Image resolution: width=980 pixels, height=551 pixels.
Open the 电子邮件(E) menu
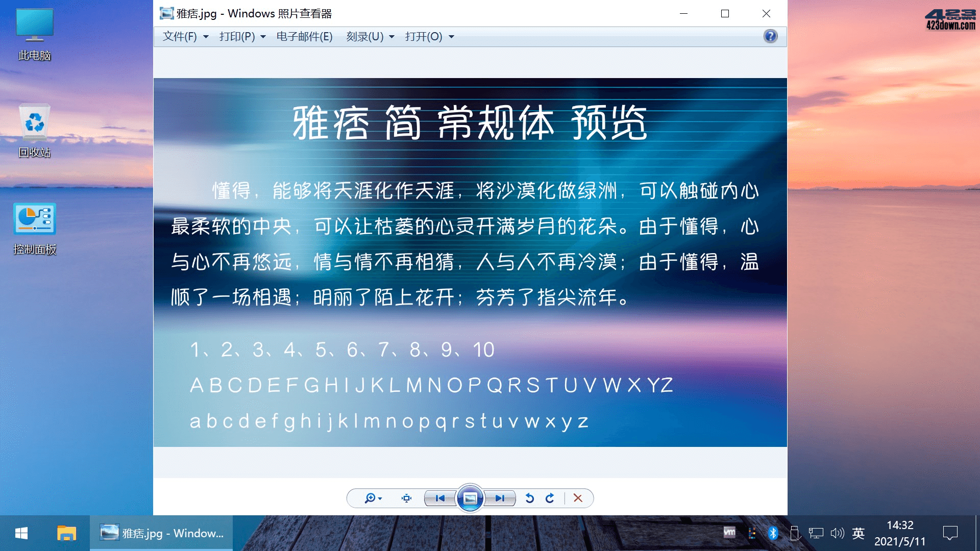click(x=304, y=36)
